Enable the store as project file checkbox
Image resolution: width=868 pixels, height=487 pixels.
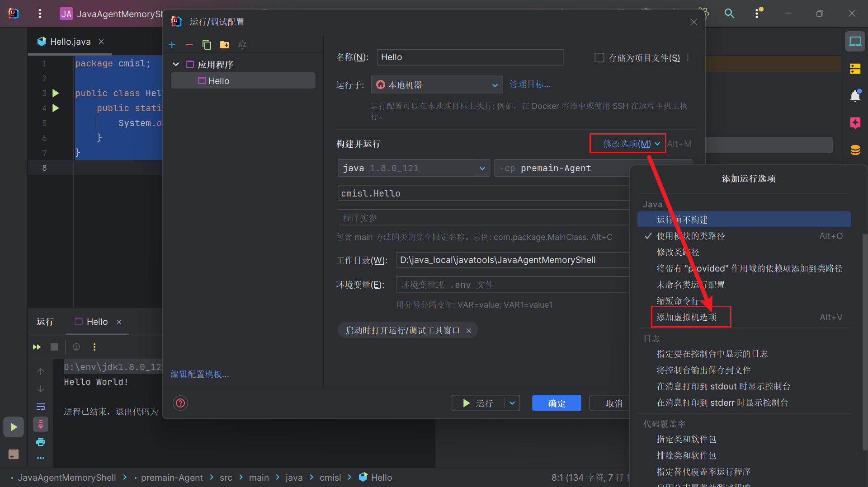coord(599,57)
